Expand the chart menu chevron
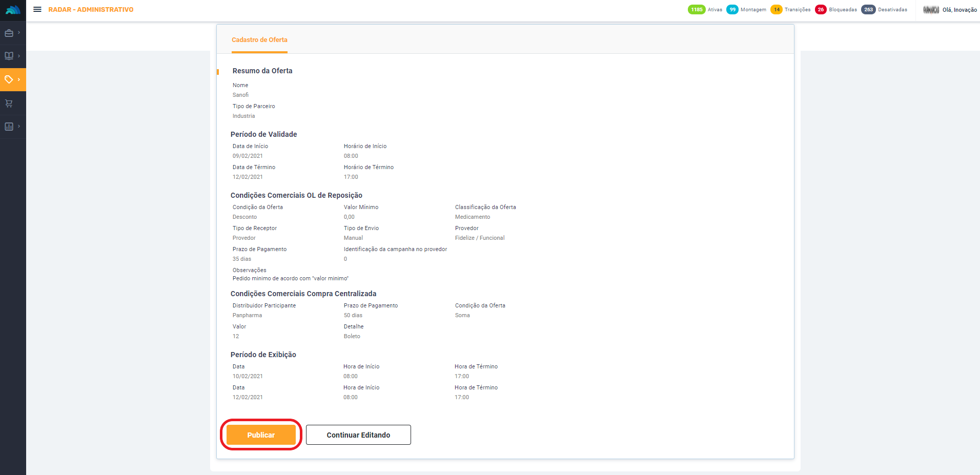 coord(19,126)
